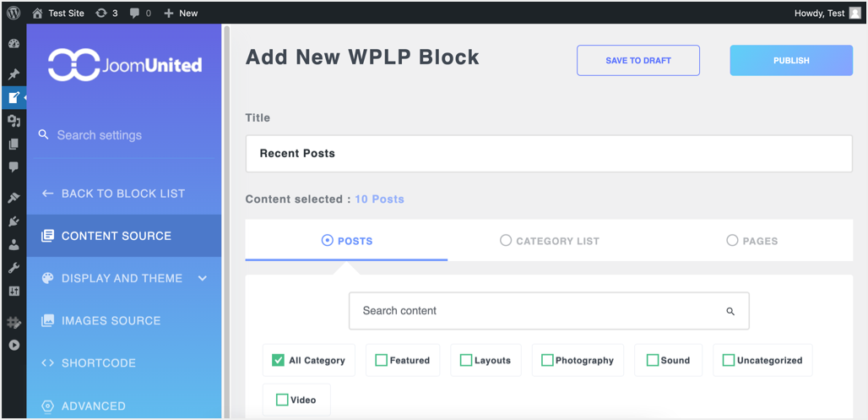Open the + New dropdown in admin bar
Viewport: 868px width, 420px height.
tap(181, 13)
